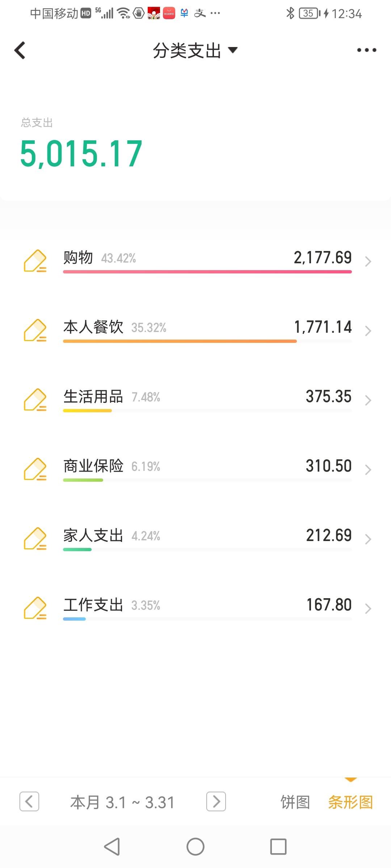Open the 生活用品 375.35 amount entry
The image size is (391, 868).
(x=328, y=396)
